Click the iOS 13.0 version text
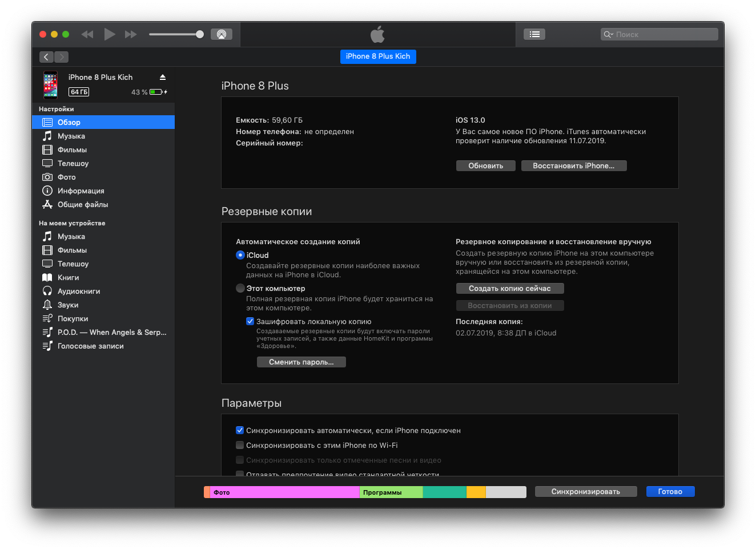The image size is (756, 550). click(471, 120)
